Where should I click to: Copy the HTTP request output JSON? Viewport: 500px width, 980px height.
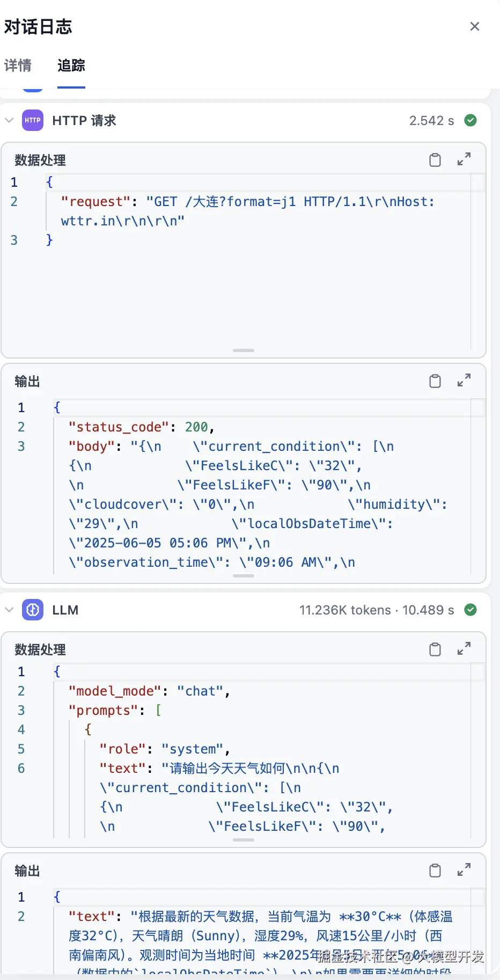coord(435,381)
